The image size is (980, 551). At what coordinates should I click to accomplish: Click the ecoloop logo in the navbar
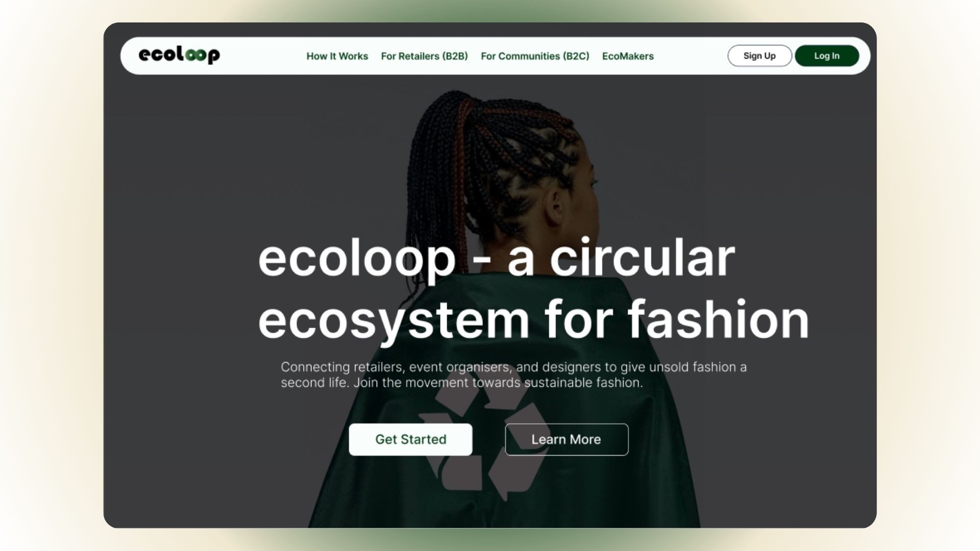coord(179,55)
